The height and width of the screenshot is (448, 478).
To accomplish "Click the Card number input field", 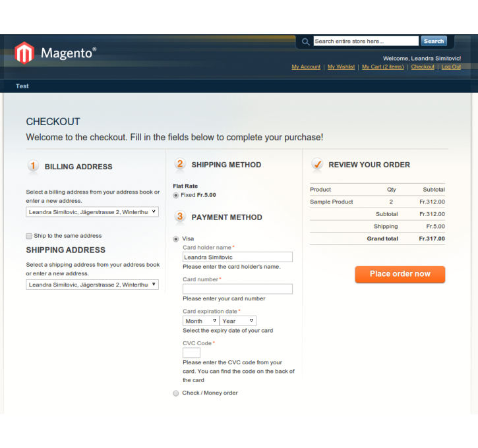I will click(x=237, y=289).
